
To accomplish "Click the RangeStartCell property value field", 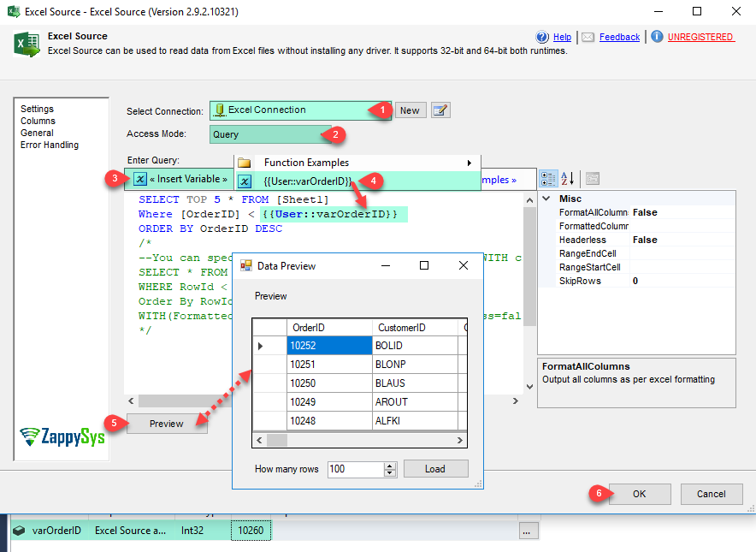I will 682,267.
